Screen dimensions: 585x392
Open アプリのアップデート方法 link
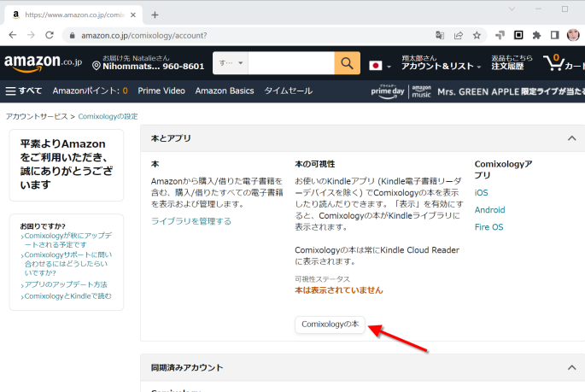coord(66,284)
